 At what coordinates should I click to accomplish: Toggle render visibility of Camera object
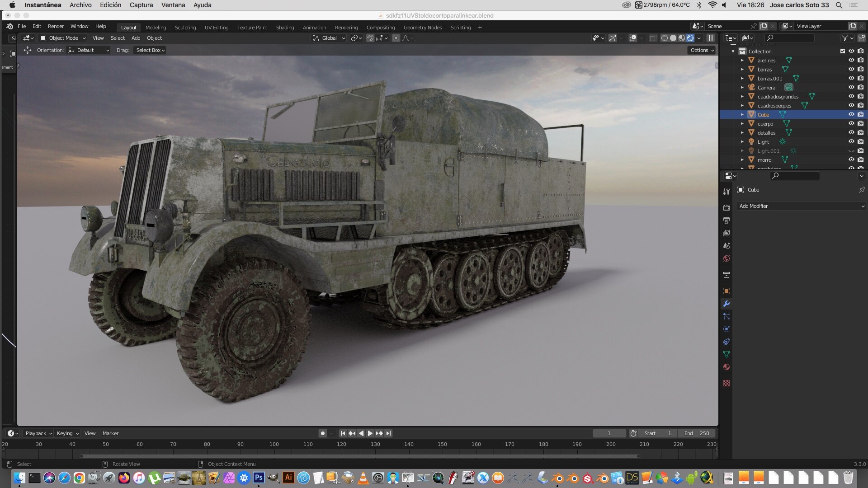point(860,87)
